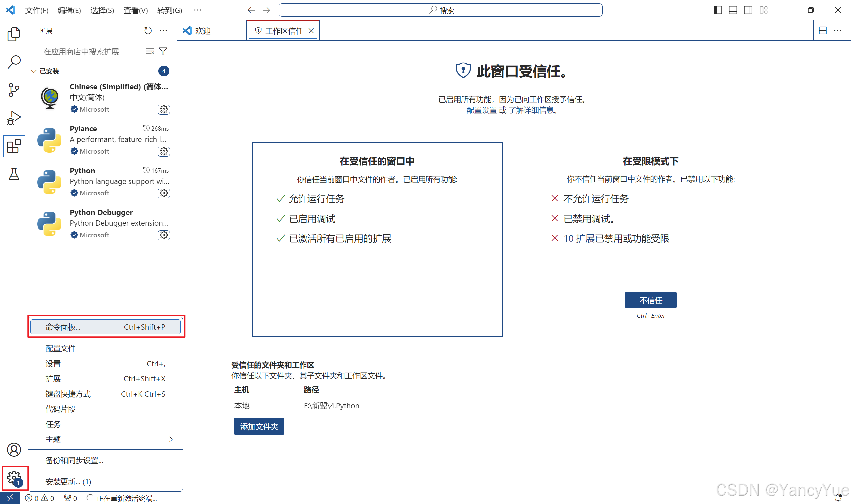Open the Run and Debug view

point(14,118)
